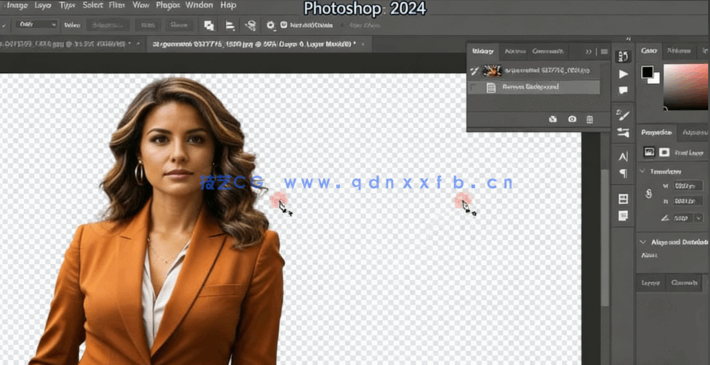Open the Plugins menu
The image size is (710, 365).
tap(168, 5)
